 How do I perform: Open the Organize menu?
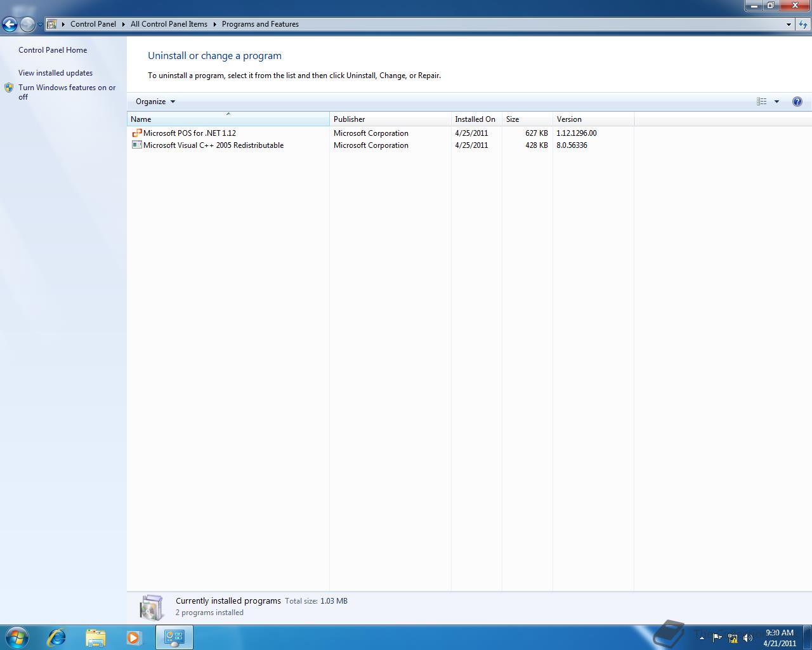pos(155,102)
